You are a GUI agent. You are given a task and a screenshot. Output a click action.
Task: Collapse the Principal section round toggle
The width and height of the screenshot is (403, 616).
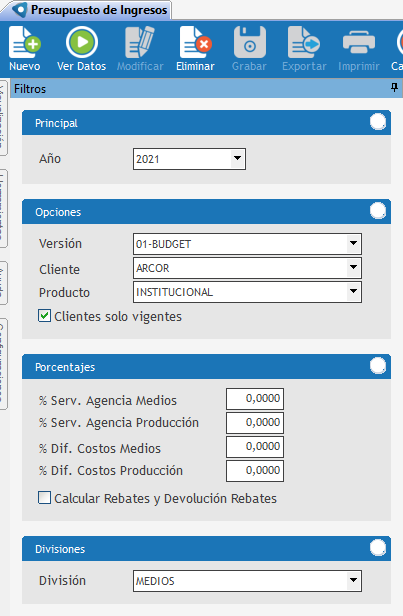pos(378,122)
